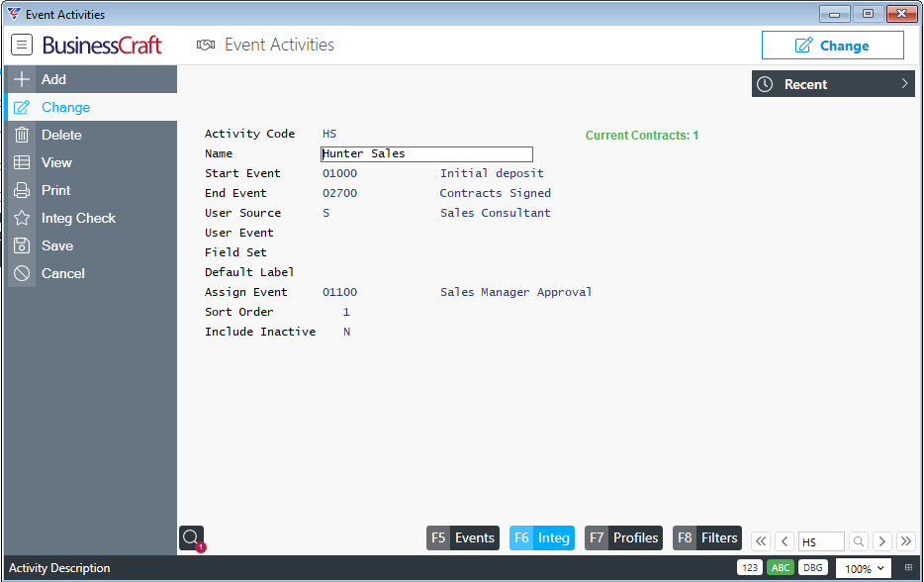Viewport: 924px width, 582px height.
Task: Open the hamburger menu icon
Action: click(22, 45)
